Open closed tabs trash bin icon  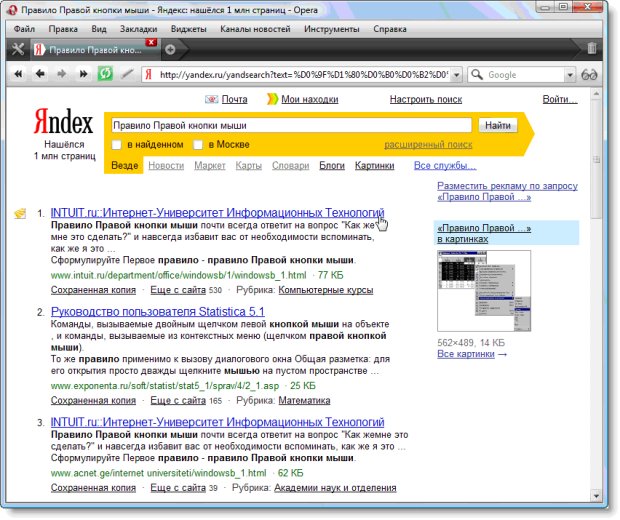592,49
